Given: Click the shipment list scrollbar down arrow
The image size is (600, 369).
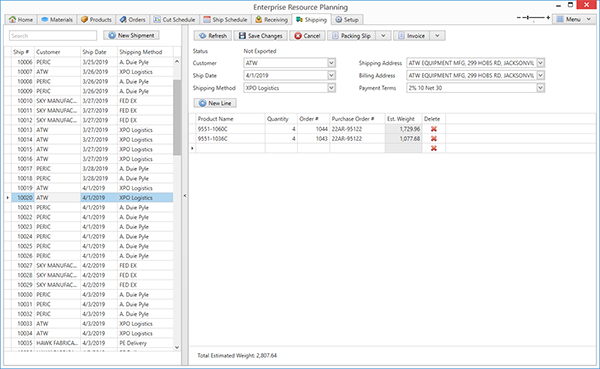Looking at the screenshot, I should click(177, 347).
